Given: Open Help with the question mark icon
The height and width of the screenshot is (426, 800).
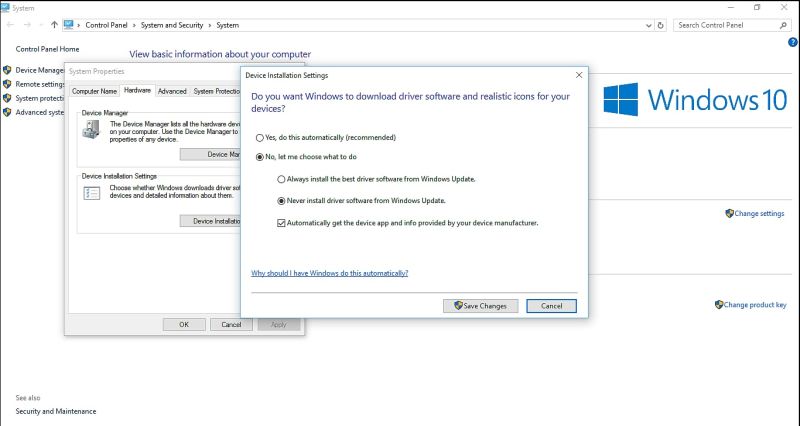Looking at the screenshot, I should [792, 42].
